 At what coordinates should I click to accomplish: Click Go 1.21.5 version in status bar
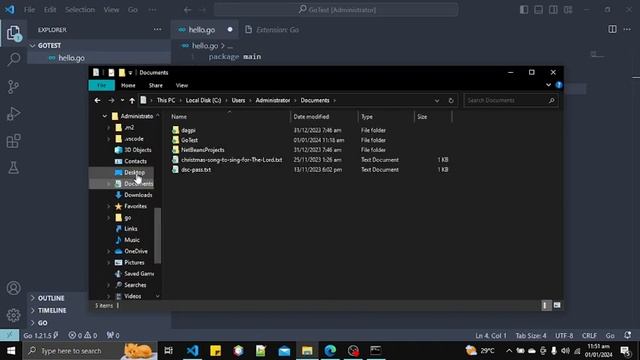coord(40,336)
